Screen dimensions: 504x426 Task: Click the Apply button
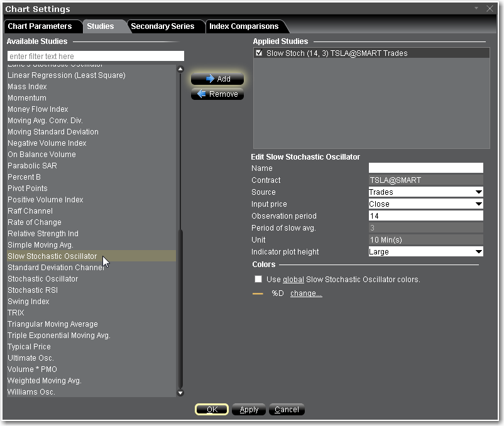249,410
